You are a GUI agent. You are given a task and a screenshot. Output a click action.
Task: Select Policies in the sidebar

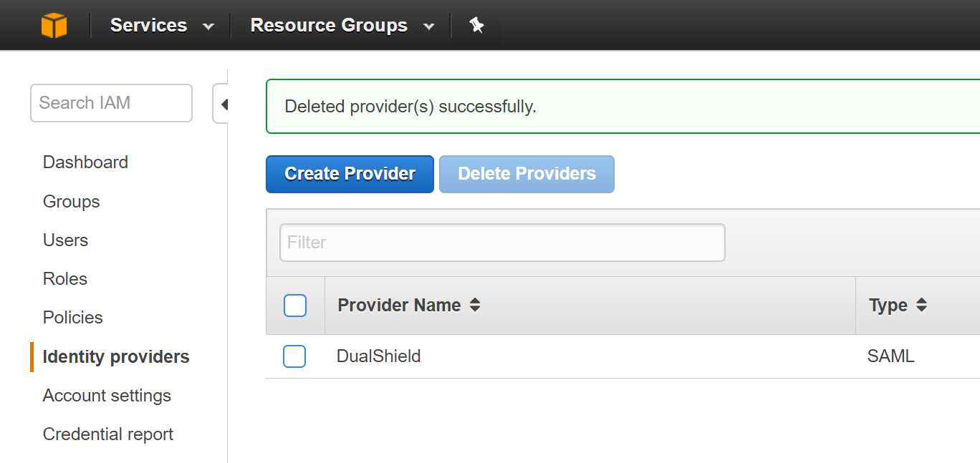(x=73, y=318)
